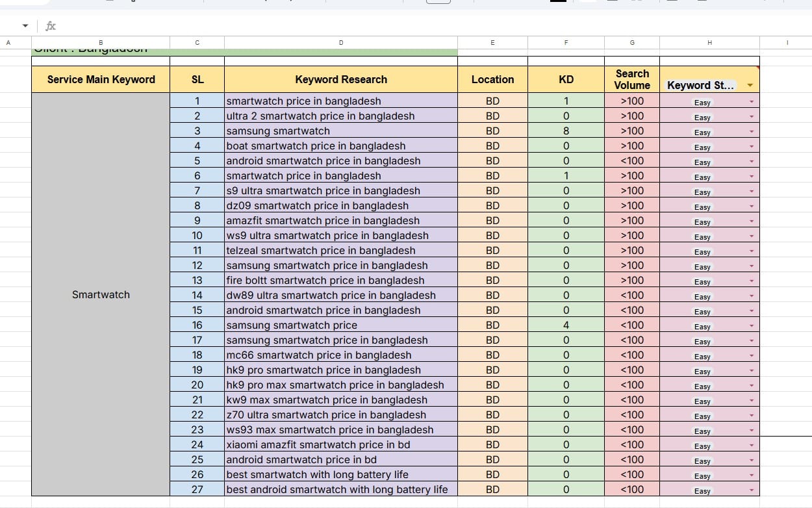Screen dimensions: 812x508
Task: Open the filter dropdown on the Keyword St... header
Action: coord(750,85)
